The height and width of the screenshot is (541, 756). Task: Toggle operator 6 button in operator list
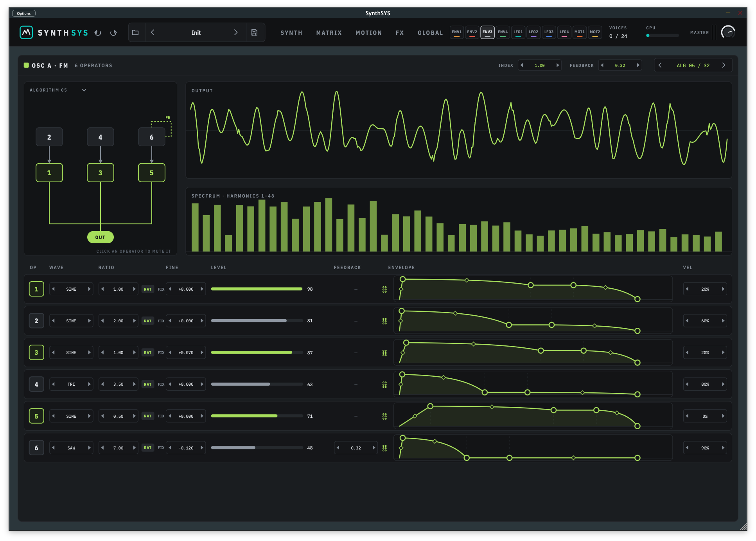point(36,448)
